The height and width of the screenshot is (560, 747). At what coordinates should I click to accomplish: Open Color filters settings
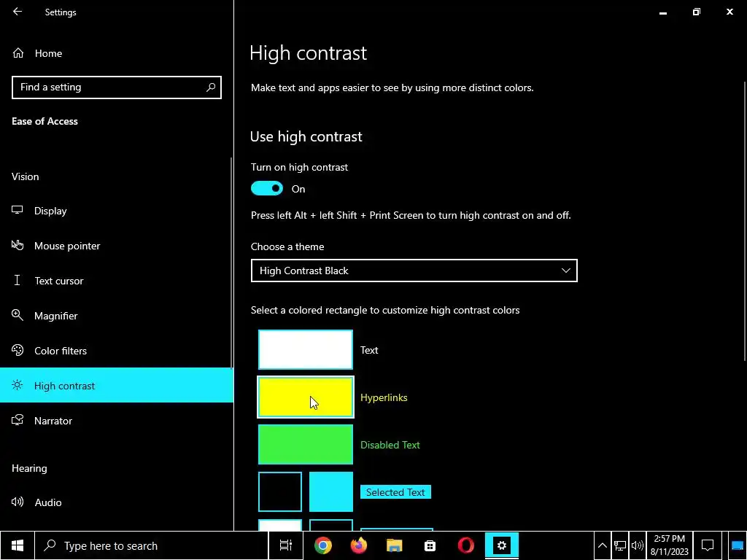tap(117, 351)
